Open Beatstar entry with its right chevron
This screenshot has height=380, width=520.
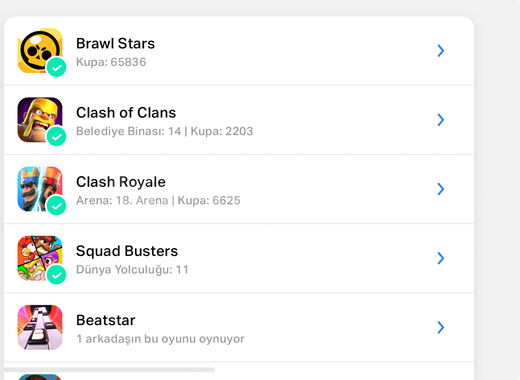tap(441, 327)
